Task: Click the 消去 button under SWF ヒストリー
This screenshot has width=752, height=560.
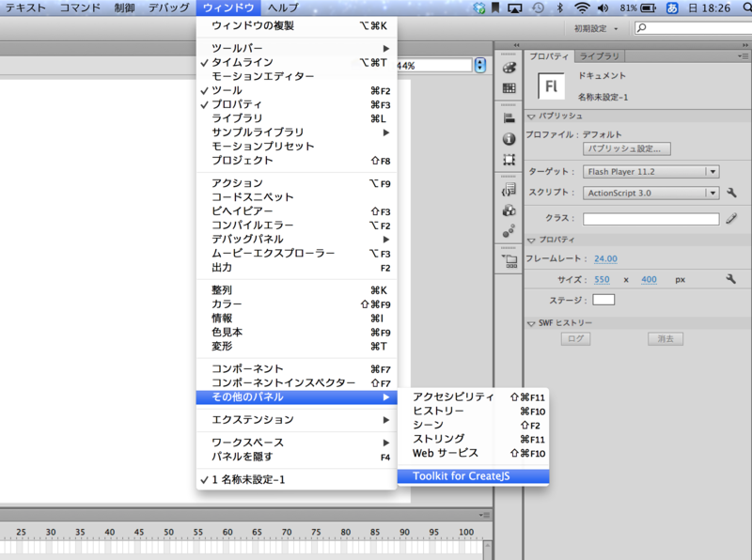Action: (665, 339)
